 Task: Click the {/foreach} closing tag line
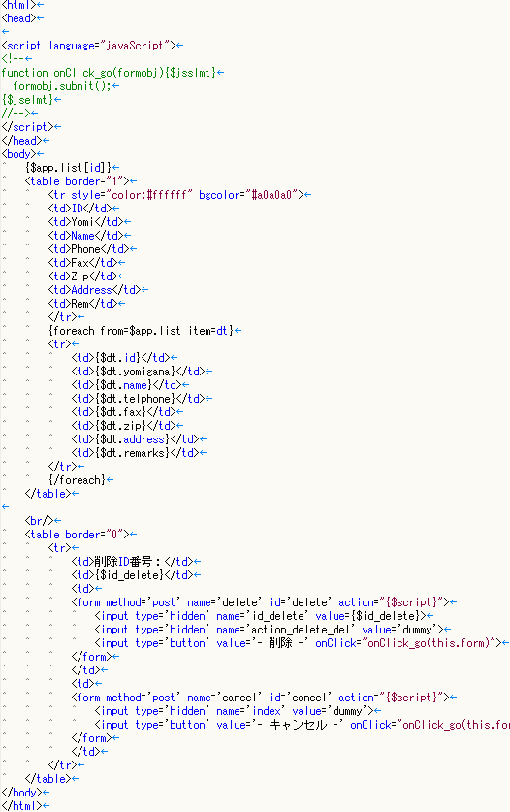pyautogui.click(x=78, y=480)
